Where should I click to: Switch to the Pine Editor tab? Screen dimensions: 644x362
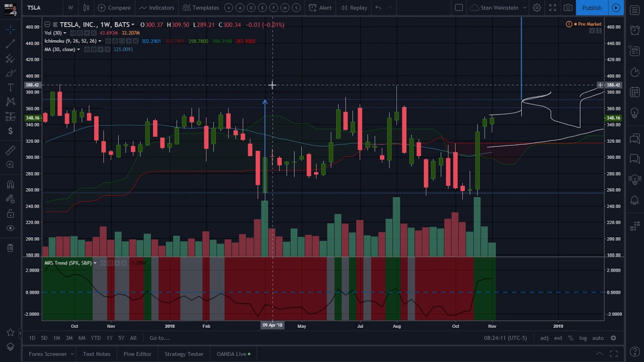pos(137,354)
